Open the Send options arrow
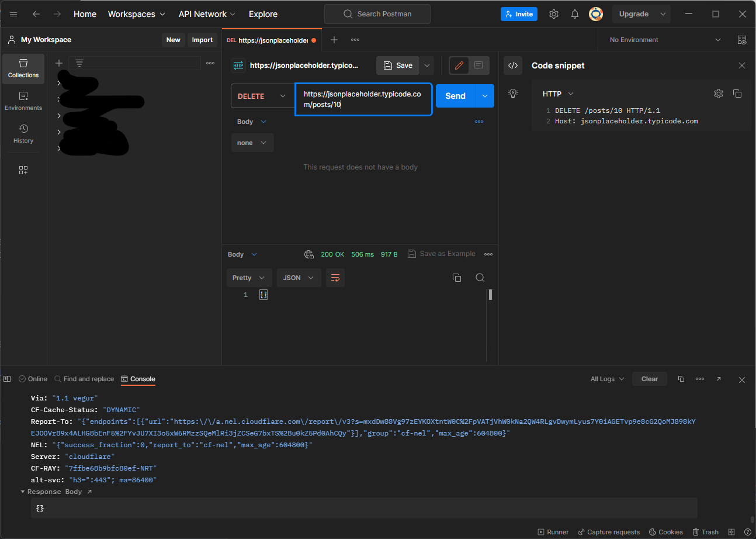The height and width of the screenshot is (539, 756). tap(485, 96)
